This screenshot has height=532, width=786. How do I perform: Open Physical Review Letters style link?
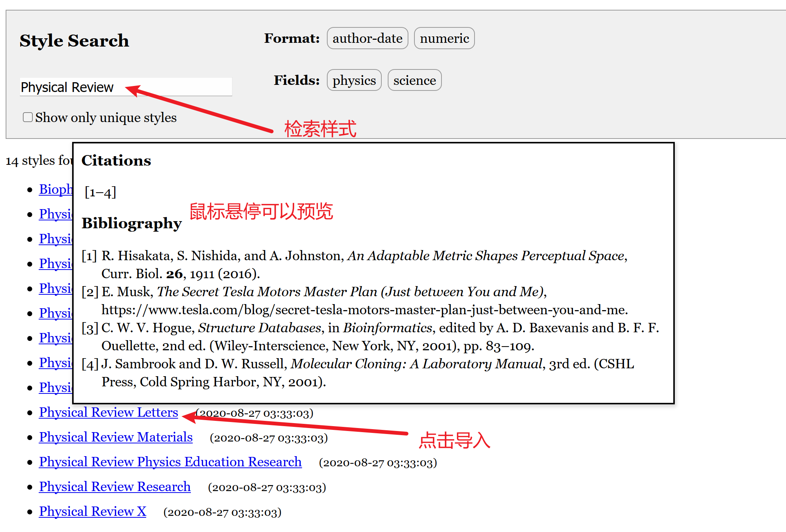tap(108, 412)
